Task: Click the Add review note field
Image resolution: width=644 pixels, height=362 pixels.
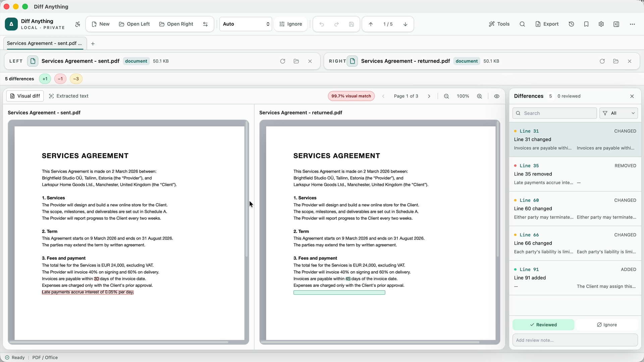Action: point(575,340)
